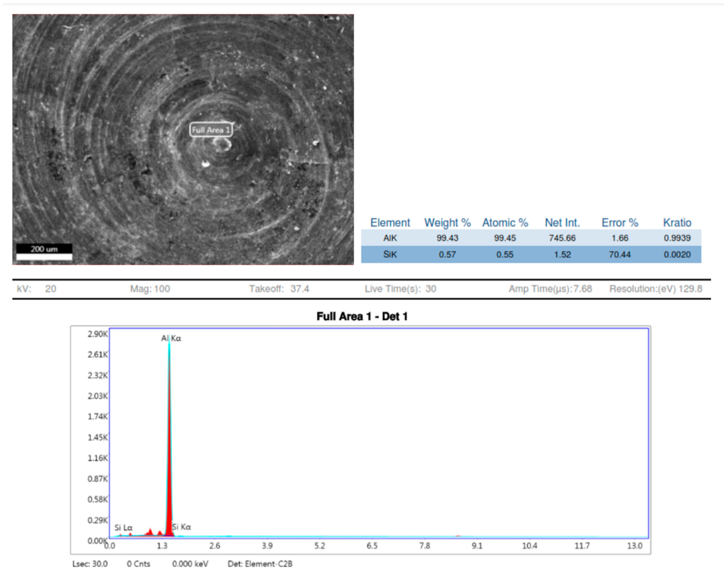The width and height of the screenshot is (728, 572).
Task: Click the Error % column header
Action: click(x=620, y=223)
